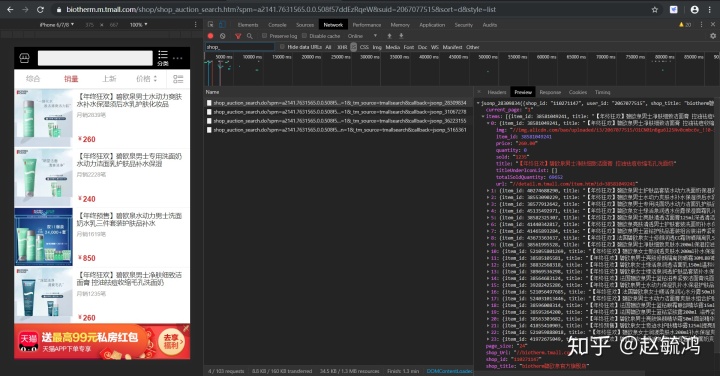Switch to the Response tab
The image size is (720, 376).
[550, 92]
